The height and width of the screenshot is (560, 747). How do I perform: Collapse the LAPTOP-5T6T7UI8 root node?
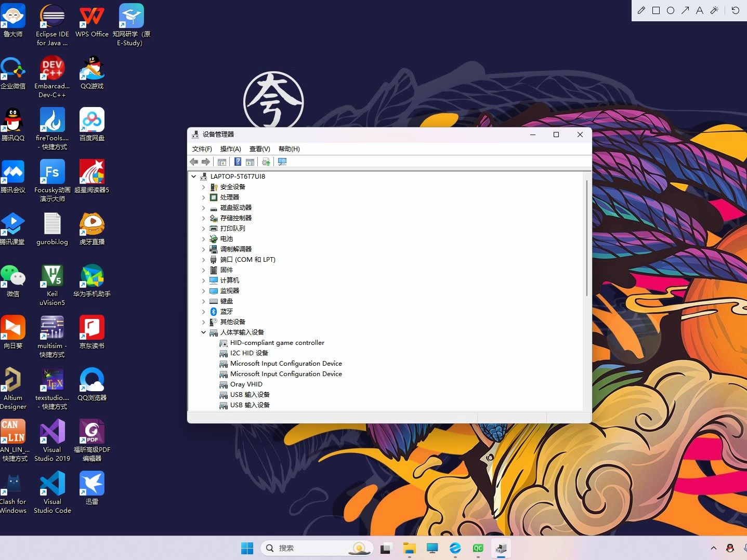[x=194, y=177]
